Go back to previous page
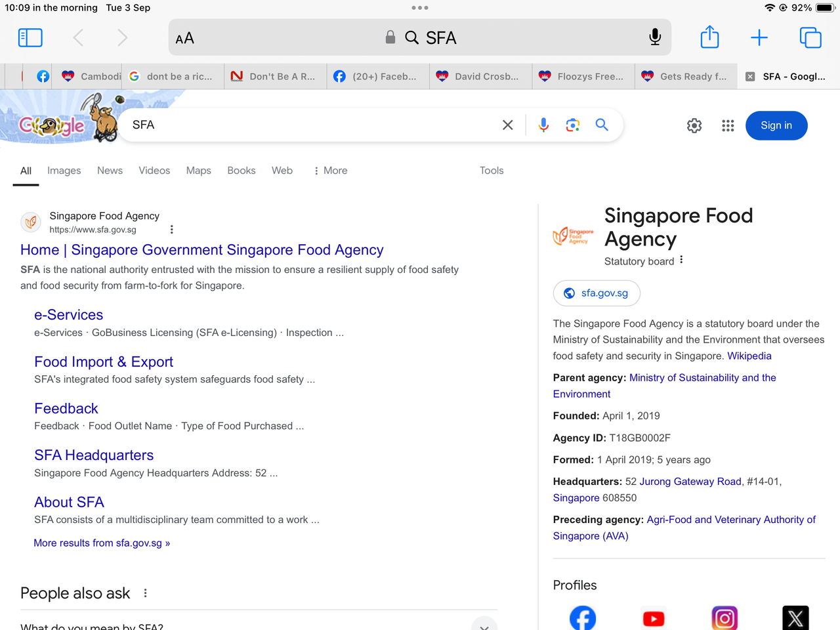 [78, 37]
